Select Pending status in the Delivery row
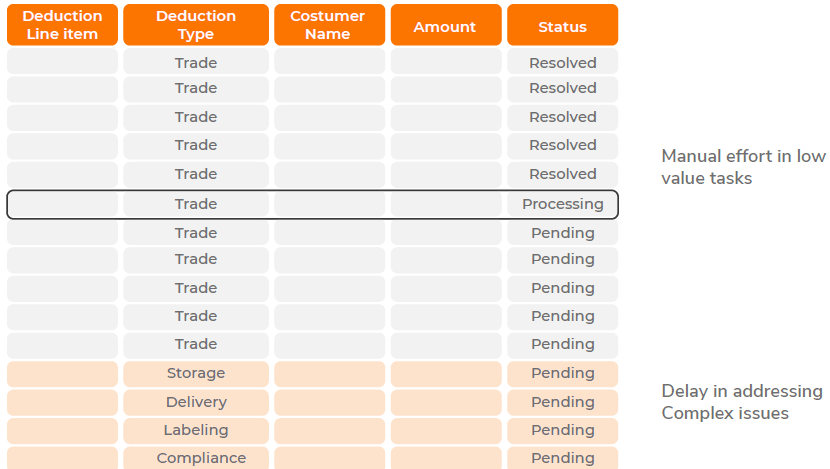Screen dimensions: 830x469 tap(562, 402)
